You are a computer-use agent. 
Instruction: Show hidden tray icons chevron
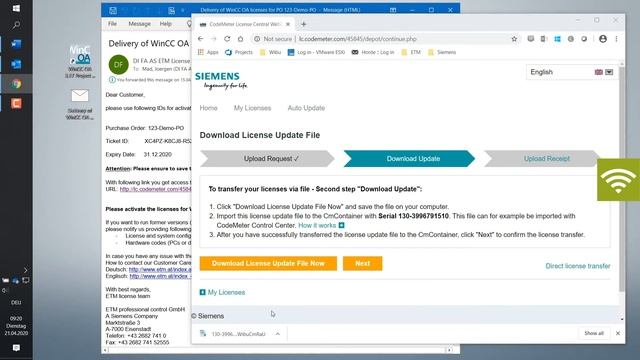pyautogui.click(x=25, y=270)
